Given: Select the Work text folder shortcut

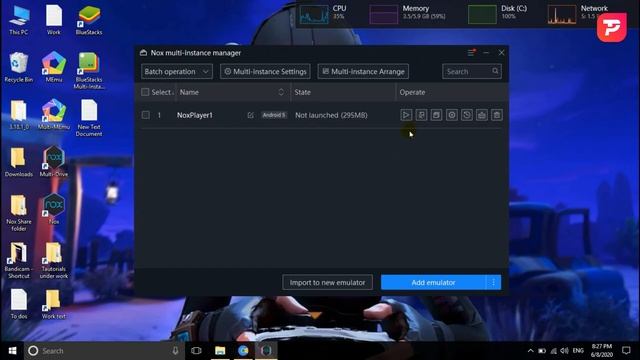Looking at the screenshot, I should click(x=54, y=304).
